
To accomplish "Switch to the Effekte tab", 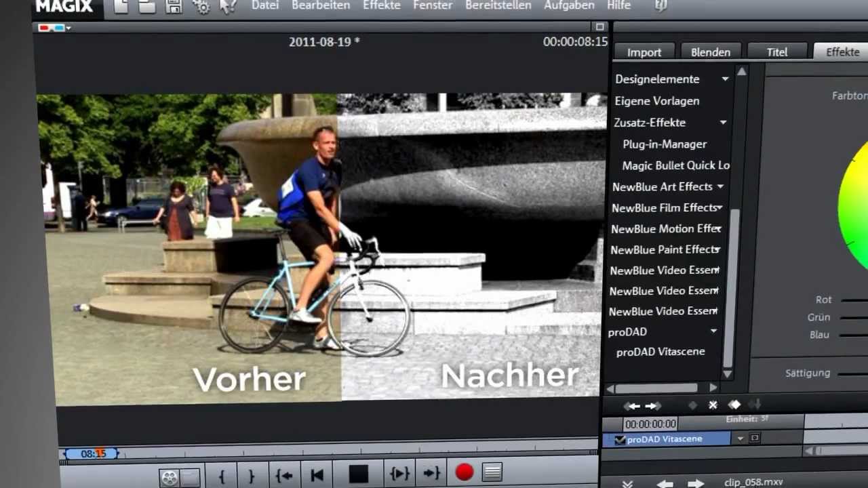I will coord(842,52).
